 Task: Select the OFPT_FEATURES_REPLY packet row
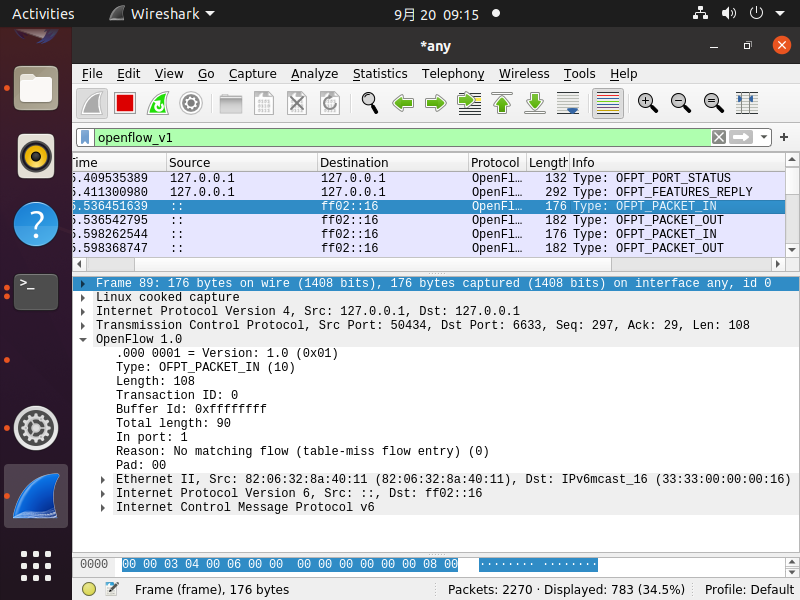coord(429,192)
